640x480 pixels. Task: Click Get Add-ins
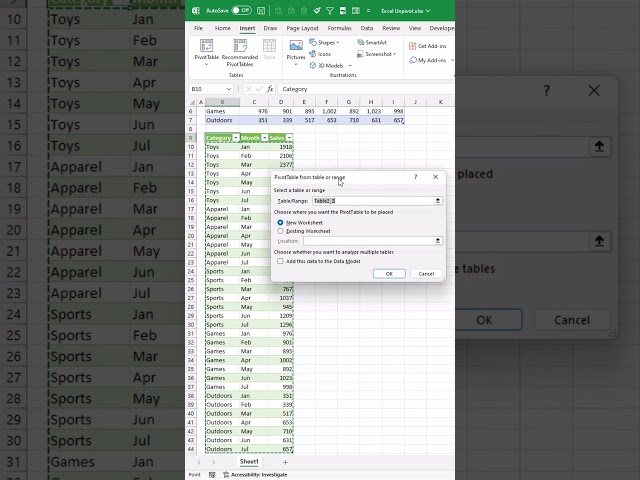427,46
